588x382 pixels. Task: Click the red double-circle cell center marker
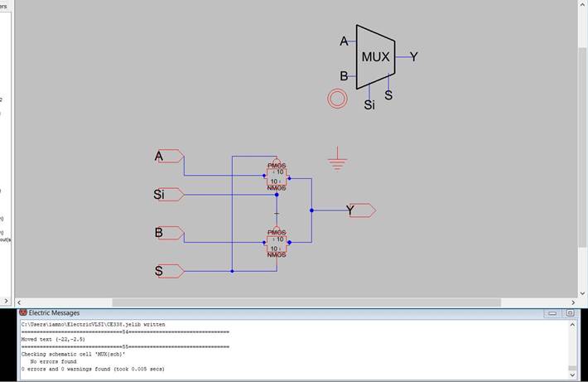[336, 99]
